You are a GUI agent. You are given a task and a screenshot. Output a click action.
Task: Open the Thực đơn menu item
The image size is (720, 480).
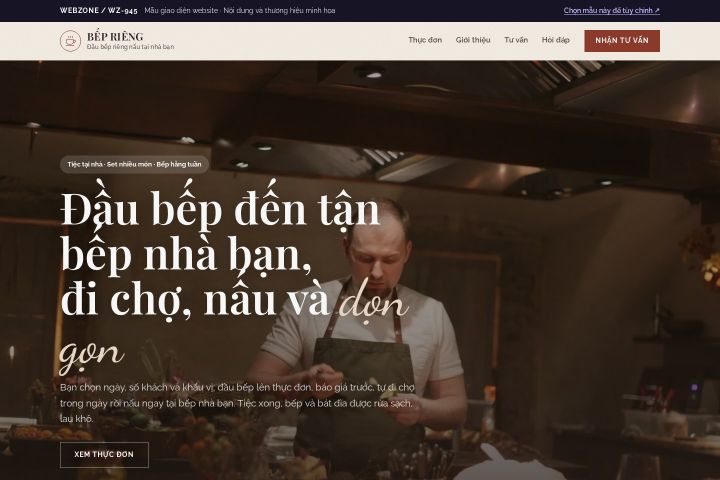tap(425, 40)
